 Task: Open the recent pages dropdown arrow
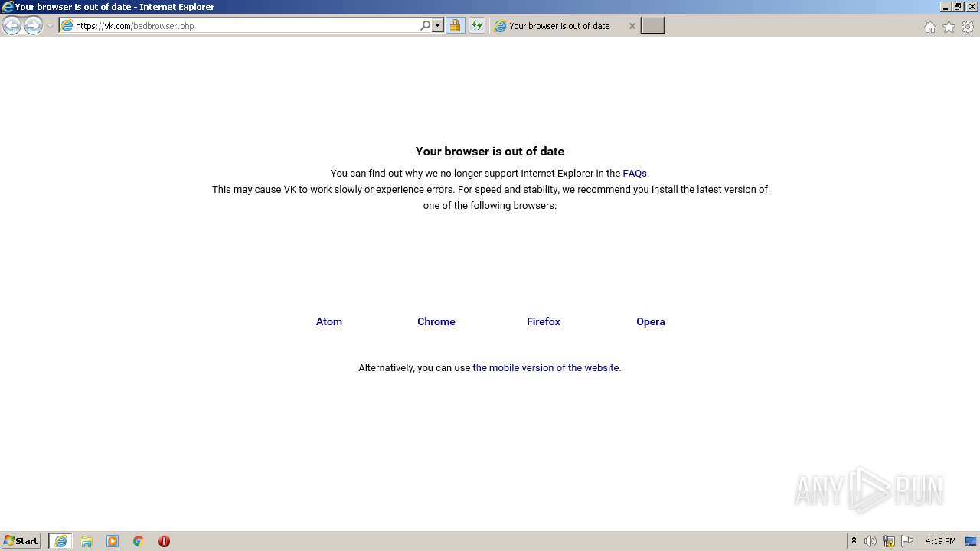[50, 26]
